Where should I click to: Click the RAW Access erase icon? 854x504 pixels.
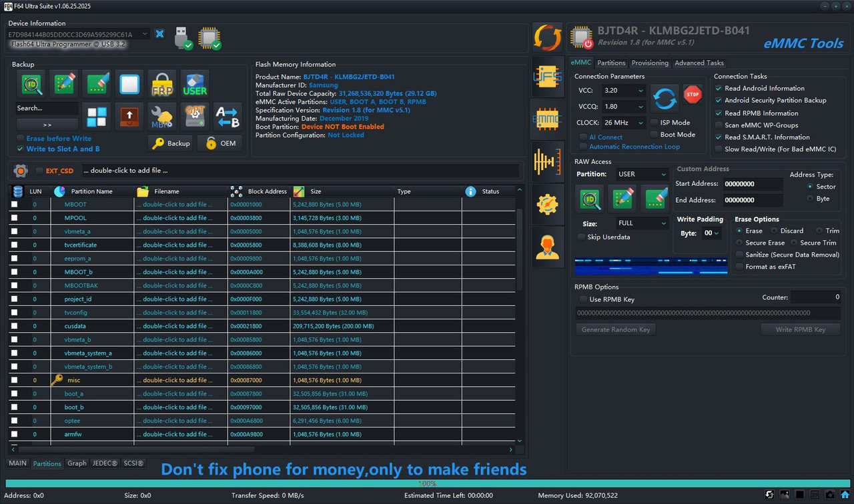(655, 199)
